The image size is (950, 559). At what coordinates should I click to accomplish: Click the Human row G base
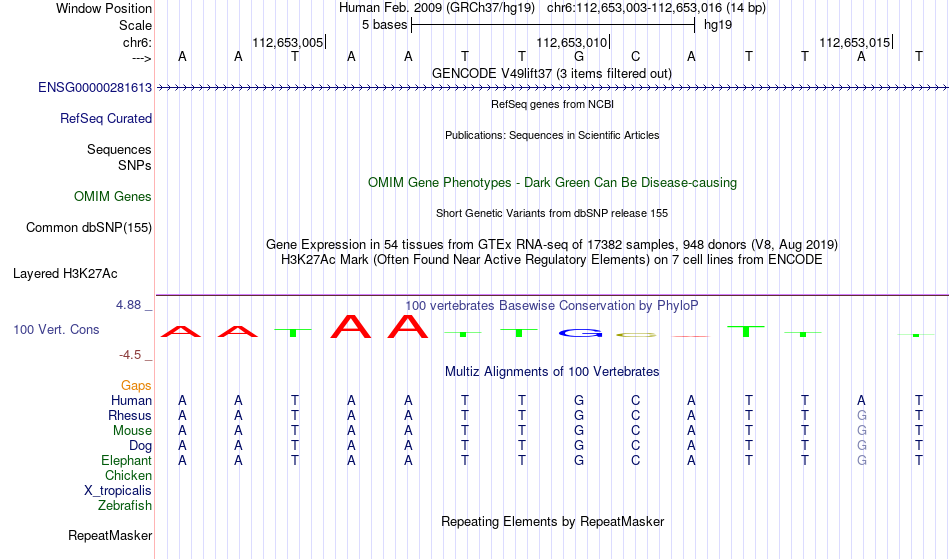579,401
